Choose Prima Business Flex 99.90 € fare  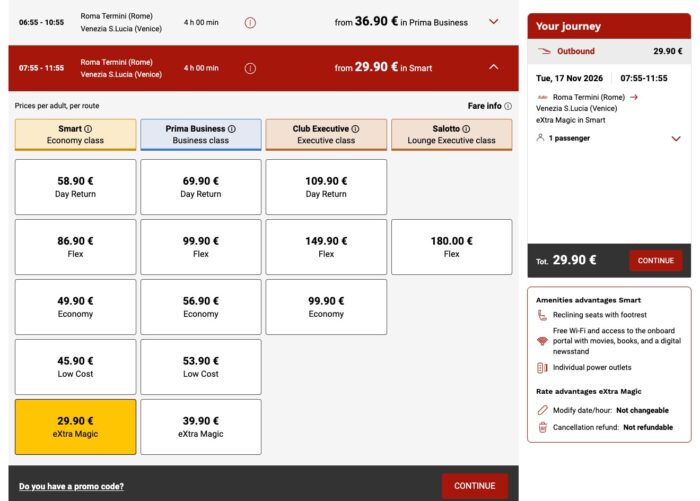tap(201, 247)
